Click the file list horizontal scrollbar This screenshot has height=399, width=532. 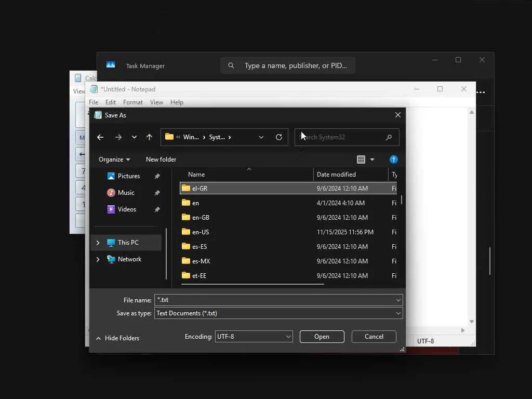[x=253, y=284]
